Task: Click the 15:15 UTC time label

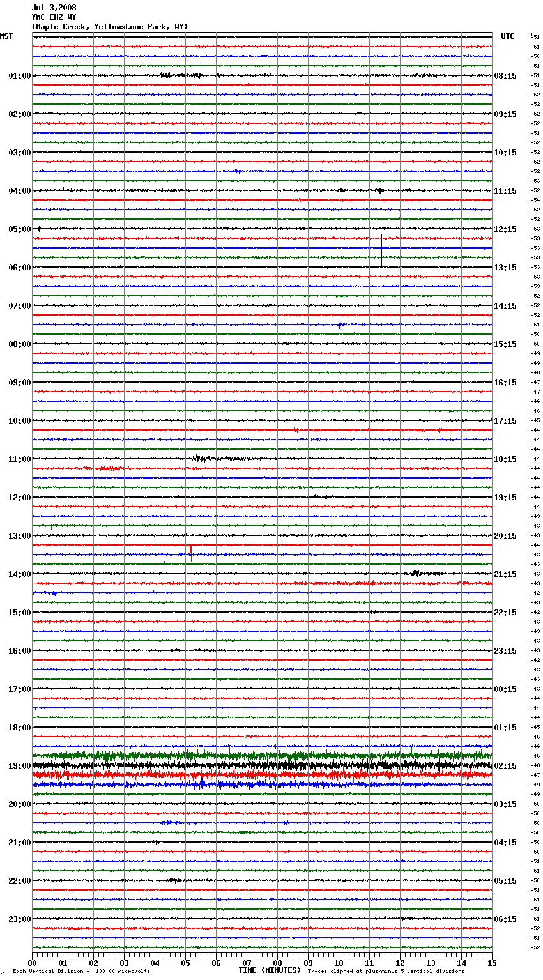Action: tap(505, 344)
